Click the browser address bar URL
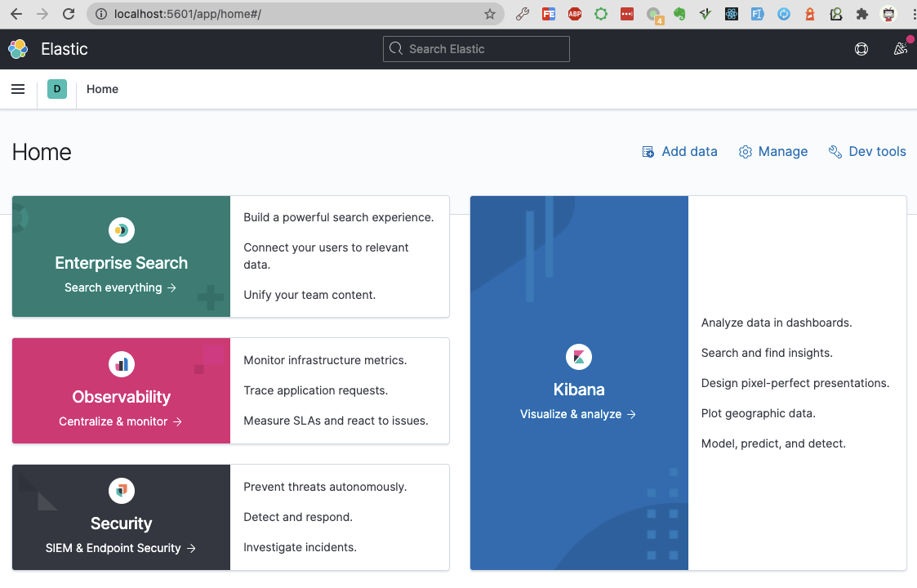Screen dimensions: 917x588 (187, 14)
